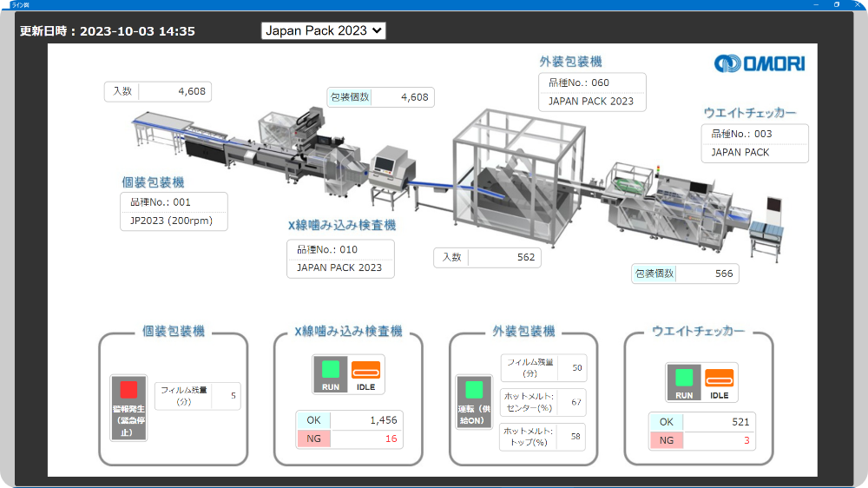Click the NG count 3
Image resolution: width=868 pixels, height=488 pixels.
(746, 440)
